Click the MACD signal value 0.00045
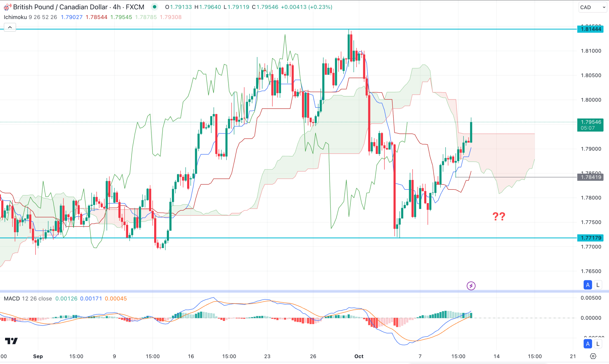609x364 pixels. tap(116, 298)
